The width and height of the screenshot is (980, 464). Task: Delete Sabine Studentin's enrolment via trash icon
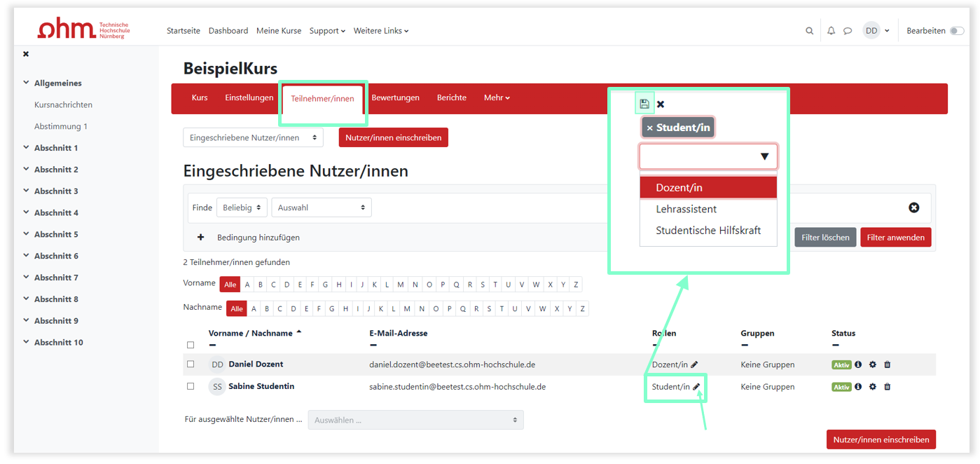coord(887,387)
